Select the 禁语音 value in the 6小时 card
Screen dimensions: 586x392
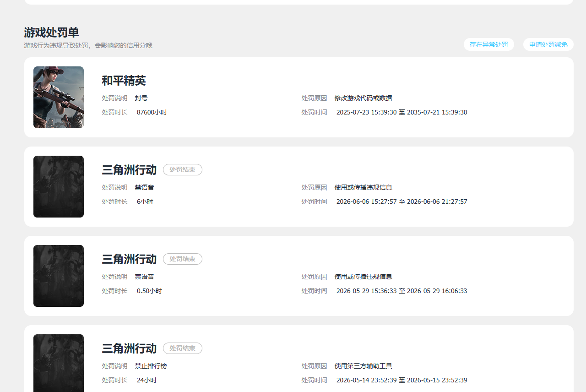pyautogui.click(x=145, y=187)
